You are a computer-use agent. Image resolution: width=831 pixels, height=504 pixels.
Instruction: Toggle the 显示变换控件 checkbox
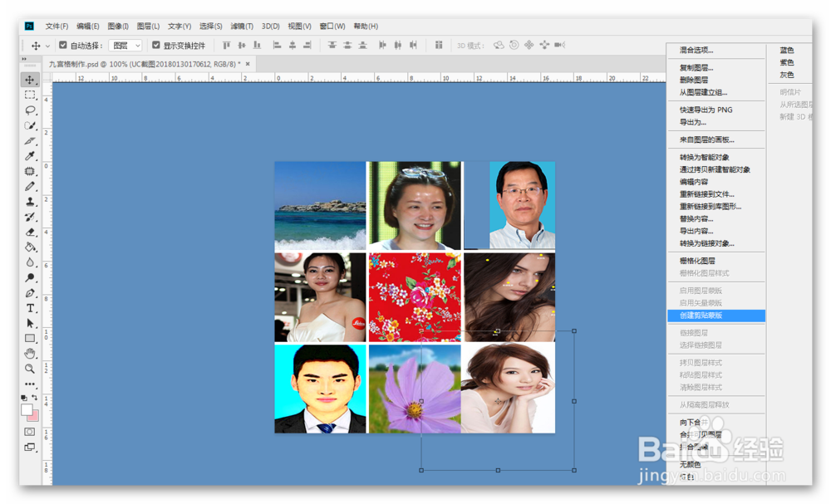156,45
